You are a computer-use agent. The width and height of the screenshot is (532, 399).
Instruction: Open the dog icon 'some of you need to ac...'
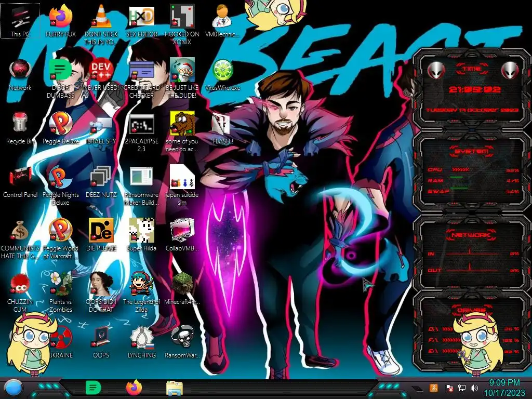[182, 131]
